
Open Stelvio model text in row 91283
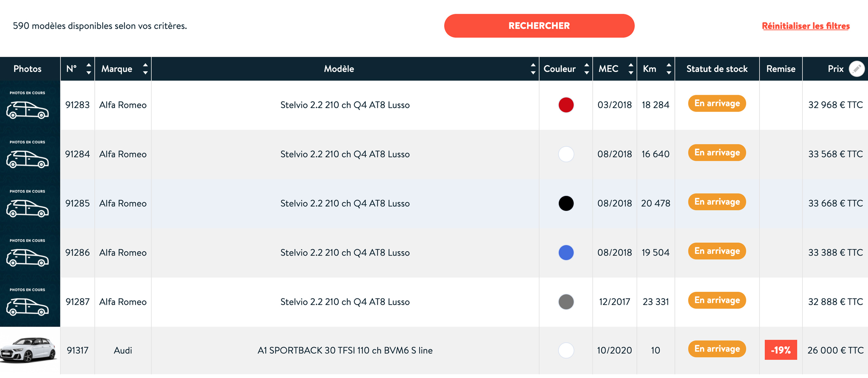tap(345, 105)
